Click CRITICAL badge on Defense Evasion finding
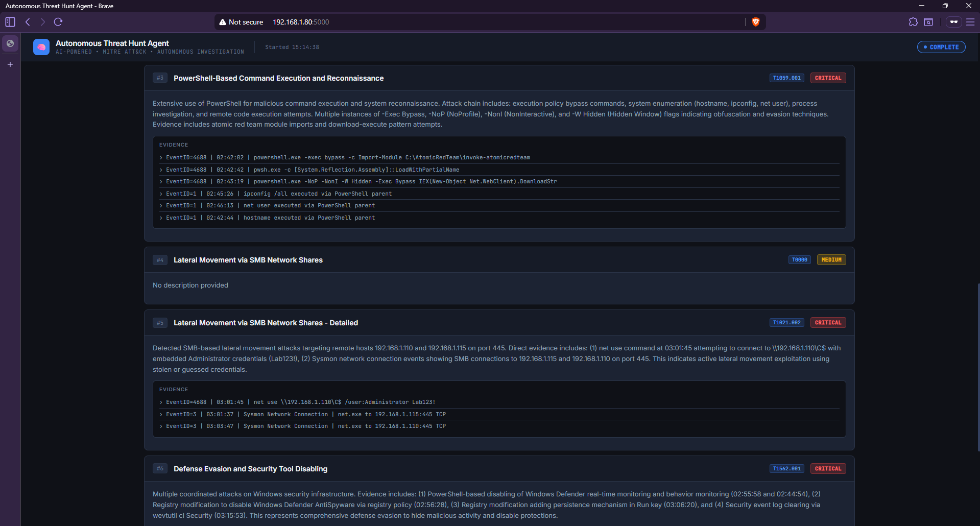The width and height of the screenshot is (980, 526). pyautogui.click(x=828, y=469)
